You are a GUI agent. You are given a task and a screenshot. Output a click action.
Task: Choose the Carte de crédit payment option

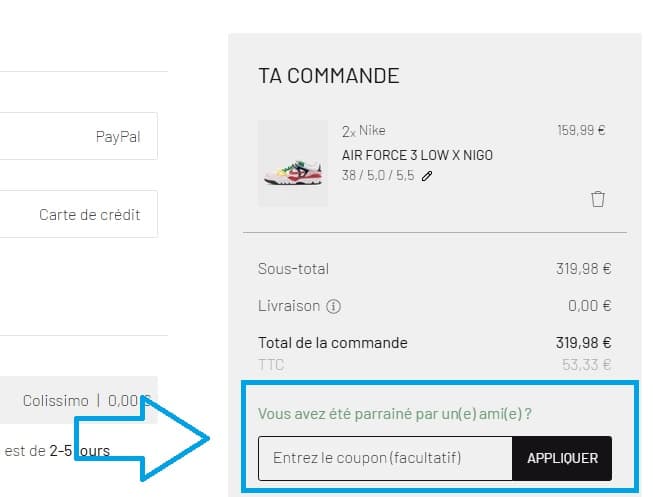78,214
